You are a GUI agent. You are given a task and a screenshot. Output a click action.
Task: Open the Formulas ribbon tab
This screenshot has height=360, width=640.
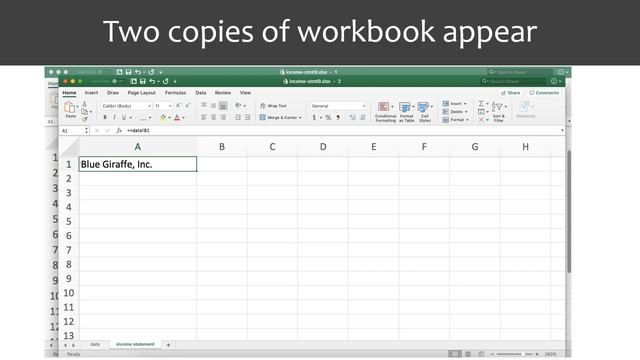[176, 93]
